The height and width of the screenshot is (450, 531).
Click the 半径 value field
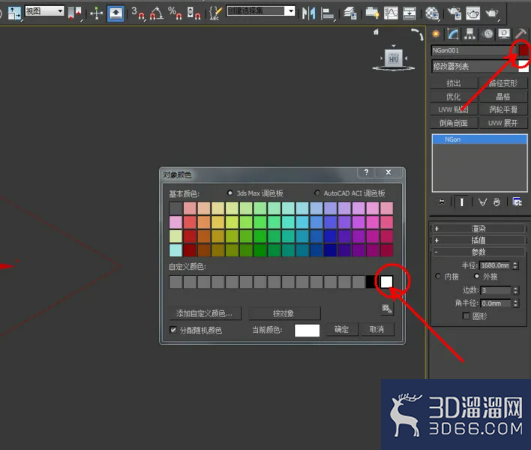(x=495, y=265)
